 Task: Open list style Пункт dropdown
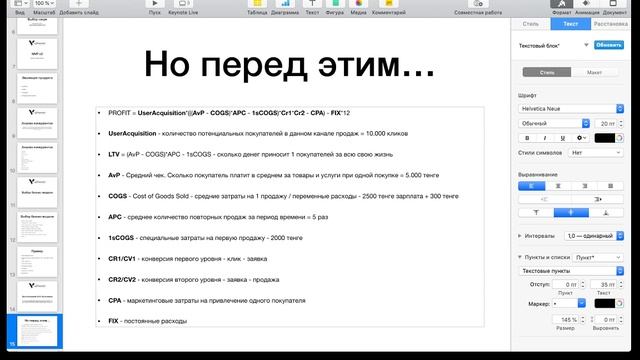598,257
